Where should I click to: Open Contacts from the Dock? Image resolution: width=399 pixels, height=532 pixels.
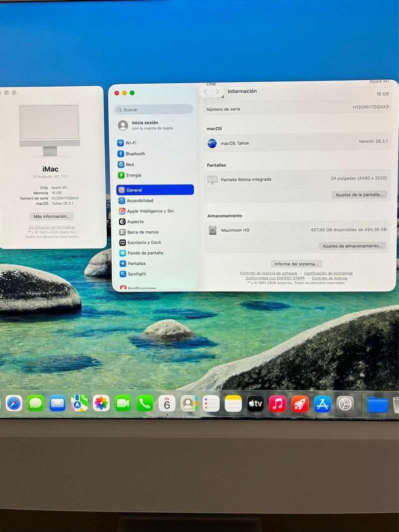(x=189, y=403)
